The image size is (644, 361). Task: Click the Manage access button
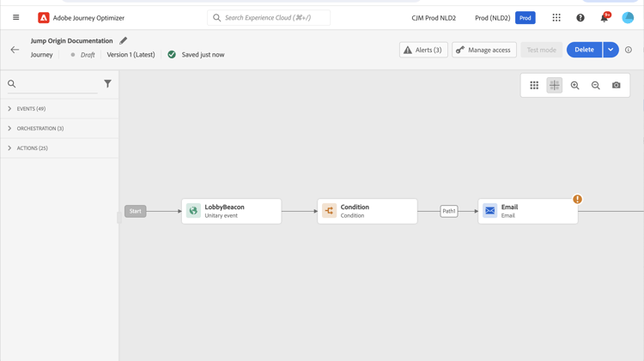484,50
